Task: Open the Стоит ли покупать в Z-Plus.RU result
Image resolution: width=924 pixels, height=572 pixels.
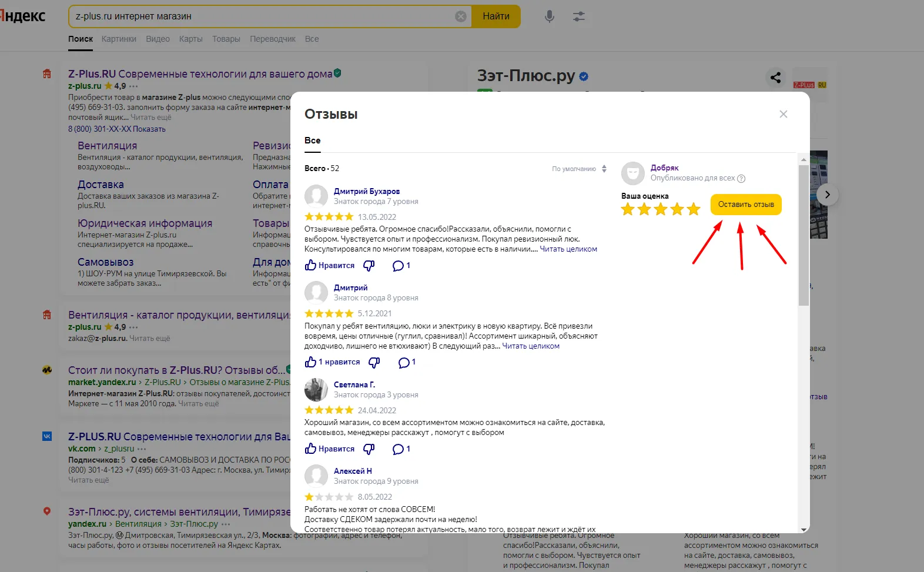Action: [x=176, y=370]
